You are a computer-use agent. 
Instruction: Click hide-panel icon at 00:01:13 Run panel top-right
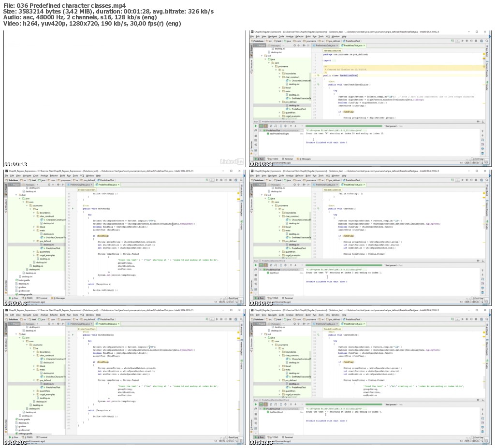[x=483, y=400]
